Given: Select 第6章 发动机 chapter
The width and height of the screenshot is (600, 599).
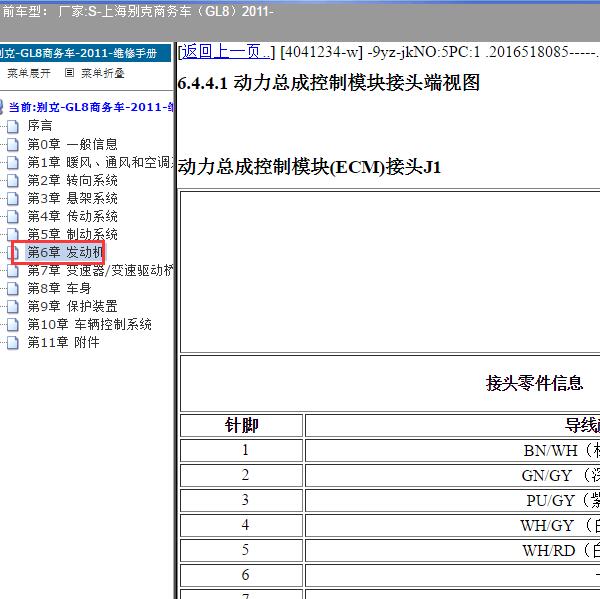Looking at the screenshot, I should [65, 252].
